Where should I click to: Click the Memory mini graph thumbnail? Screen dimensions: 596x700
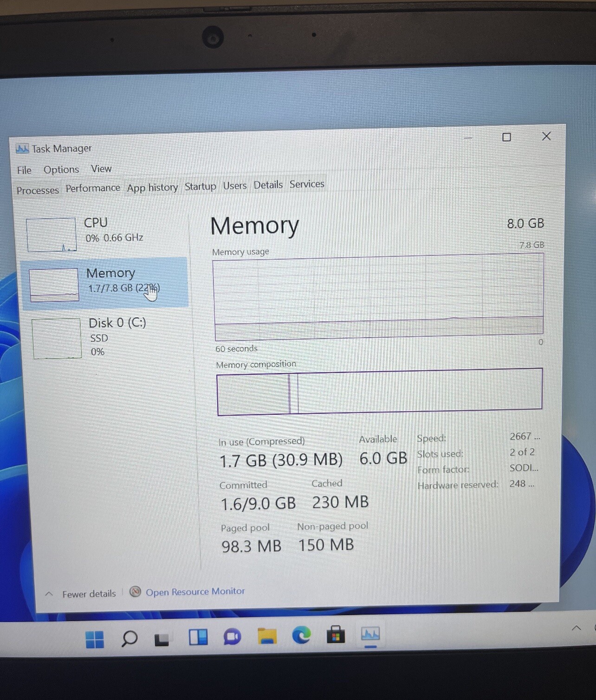[x=54, y=285]
